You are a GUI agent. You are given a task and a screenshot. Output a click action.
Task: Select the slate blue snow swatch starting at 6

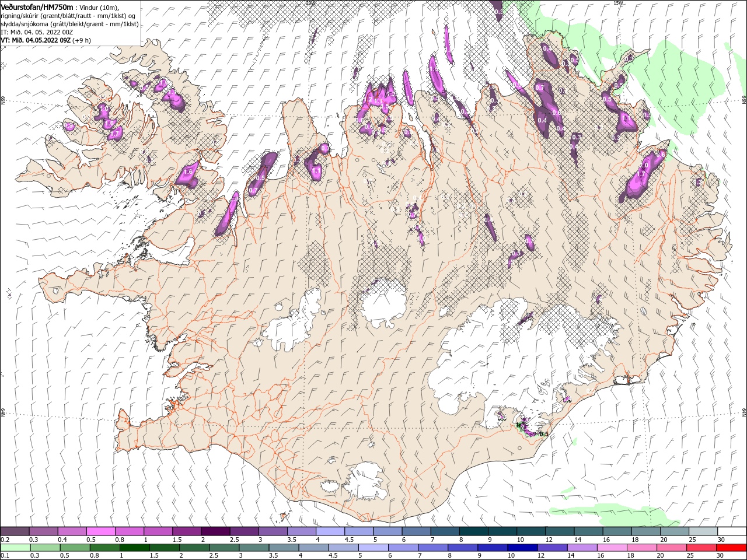point(416,531)
